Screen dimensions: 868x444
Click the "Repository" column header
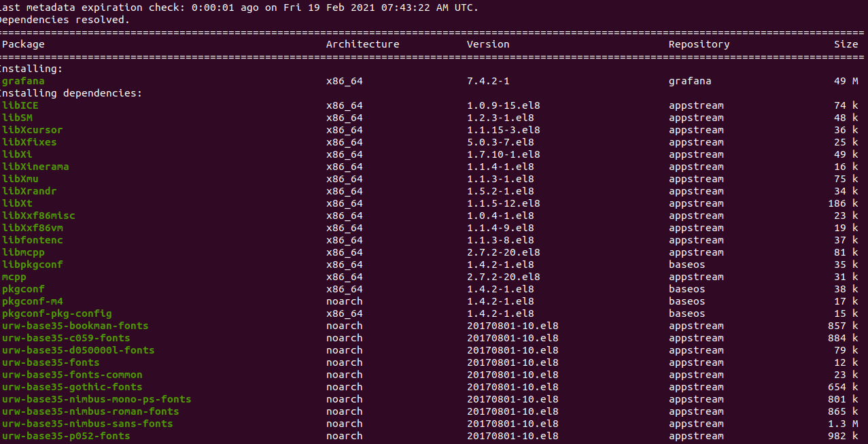pyautogui.click(x=699, y=44)
